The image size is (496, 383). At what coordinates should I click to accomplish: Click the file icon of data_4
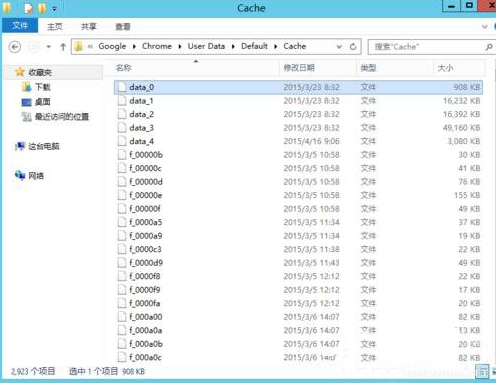pos(122,141)
